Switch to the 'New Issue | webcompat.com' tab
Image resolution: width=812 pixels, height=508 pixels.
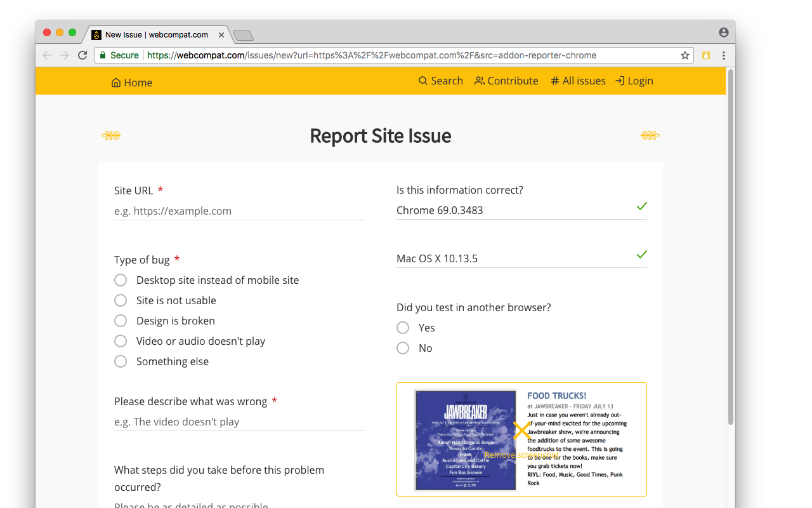(x=155, y=35)
